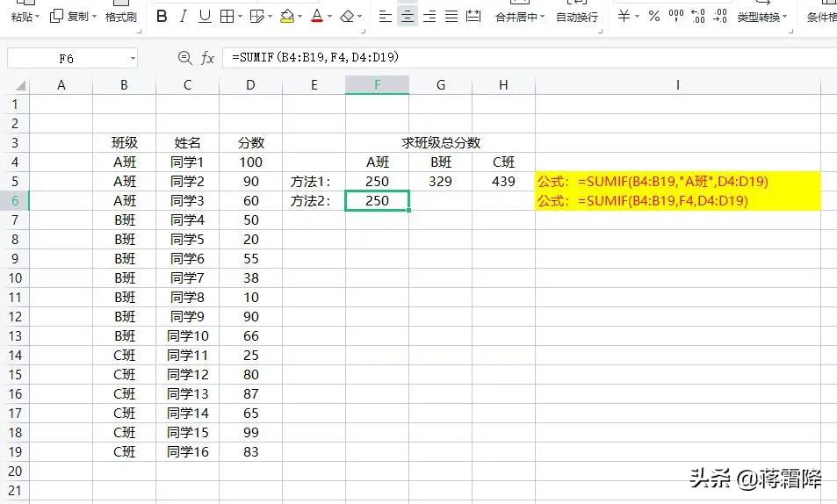Click the eraser clear-format icon
Viewport: 837px width, 504px height.
(x=347, y=17)
